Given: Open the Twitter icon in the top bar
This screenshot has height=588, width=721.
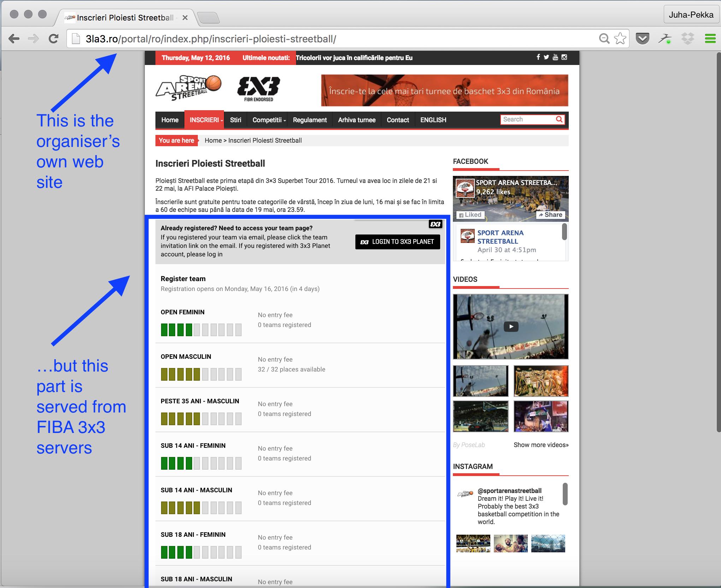Looking at the screenshot, I should point(546,57).
